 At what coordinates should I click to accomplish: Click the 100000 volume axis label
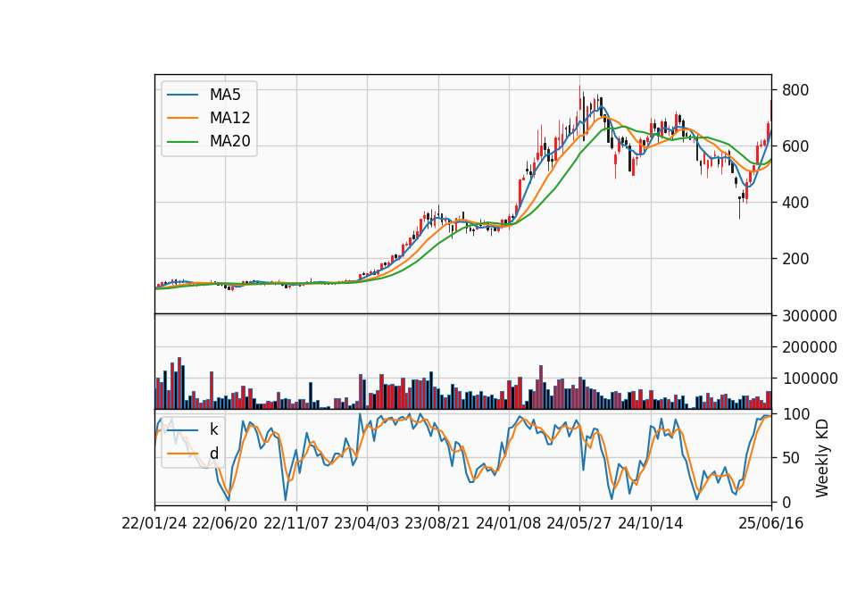point(810,379)
